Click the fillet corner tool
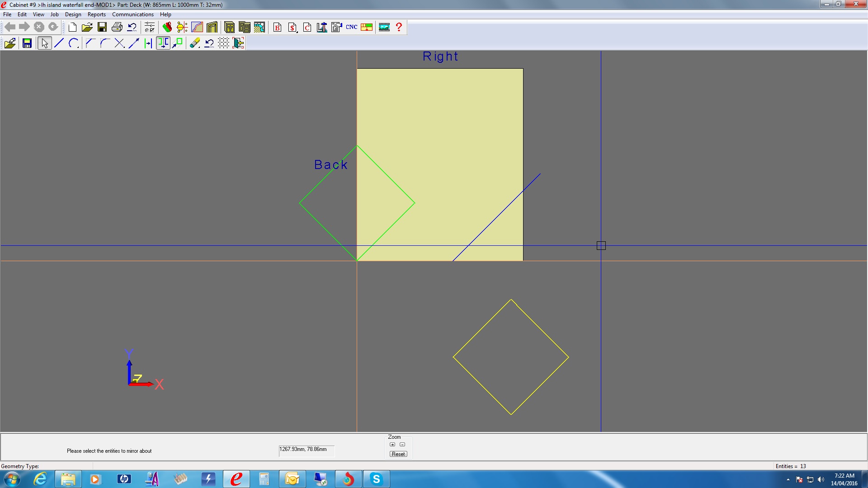 pos(104,43)
